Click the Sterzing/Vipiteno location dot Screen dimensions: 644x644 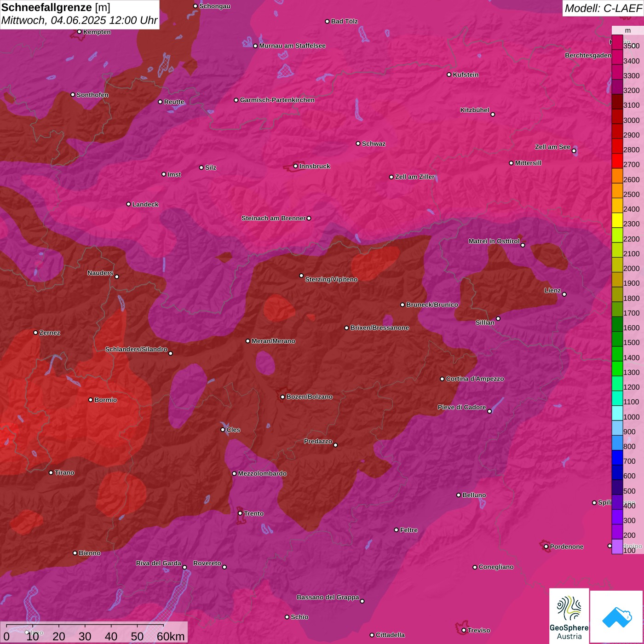pyautogui.click(x=301, y=276)
